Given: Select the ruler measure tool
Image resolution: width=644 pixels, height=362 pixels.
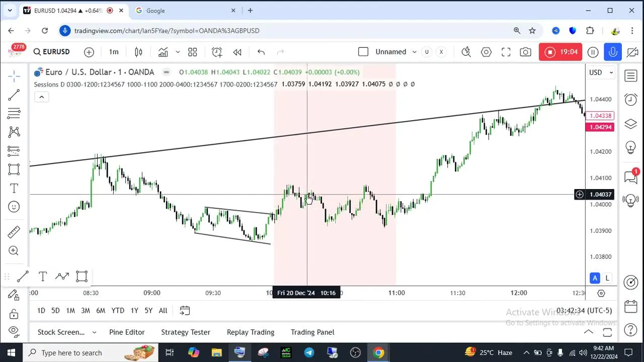Looking at the screenshot, I should pyautogui.click(x=14, y=232).
